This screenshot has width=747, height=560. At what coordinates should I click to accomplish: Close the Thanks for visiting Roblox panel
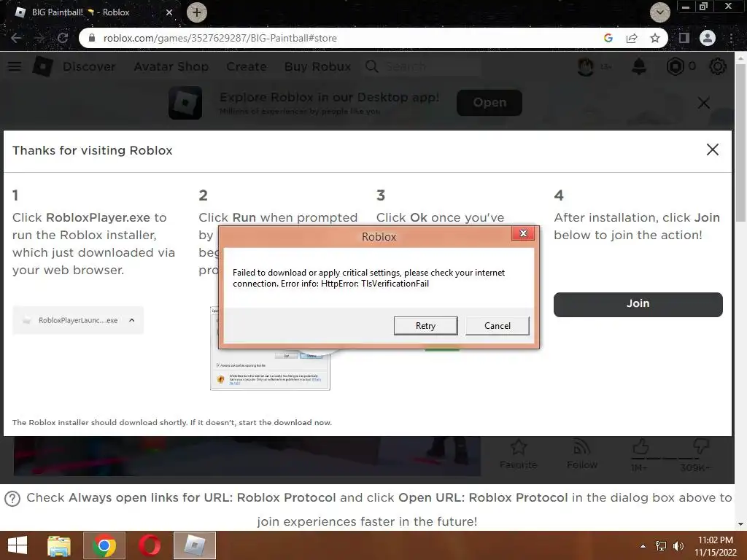(x=712, y=149)
